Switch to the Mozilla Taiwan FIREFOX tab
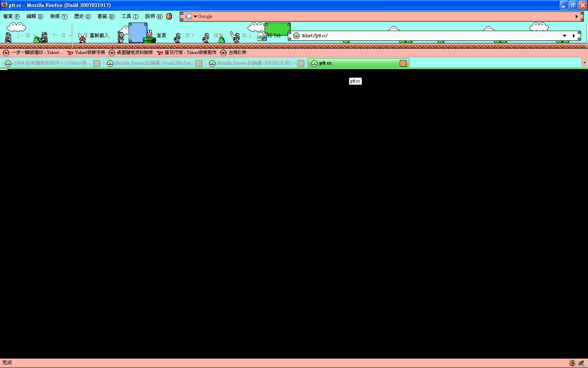Screen dimensions: 588x368 point(256,63)
